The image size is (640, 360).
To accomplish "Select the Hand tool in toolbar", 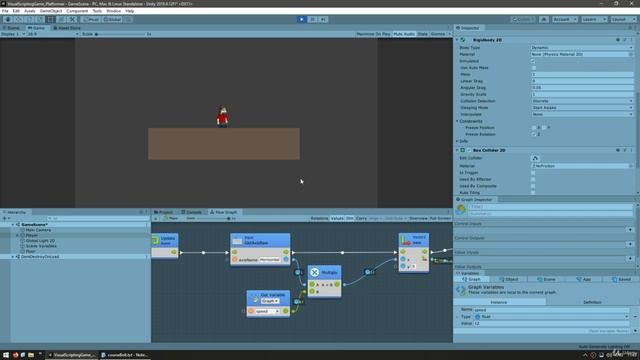I will 8,19.
